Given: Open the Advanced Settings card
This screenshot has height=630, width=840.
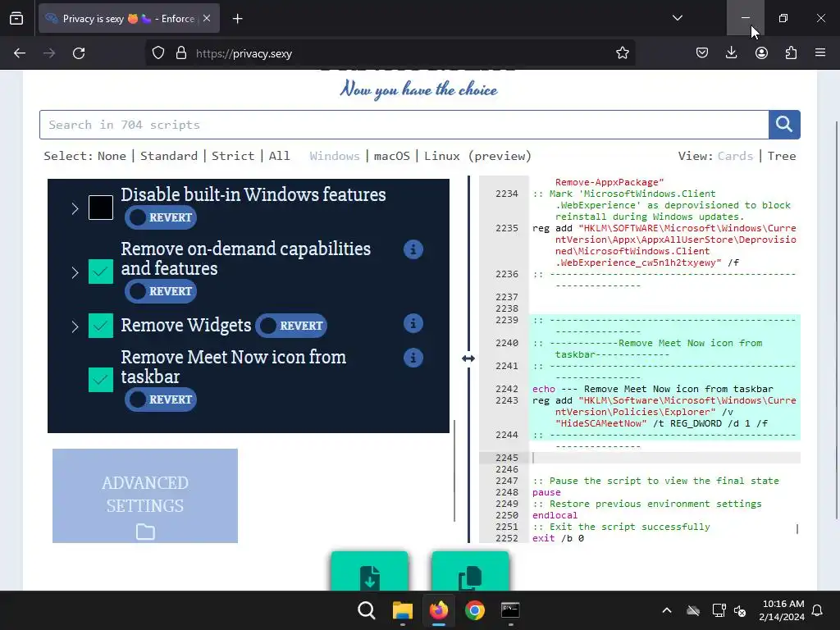Looking at the screenshot, I should (x=145, y=495).
